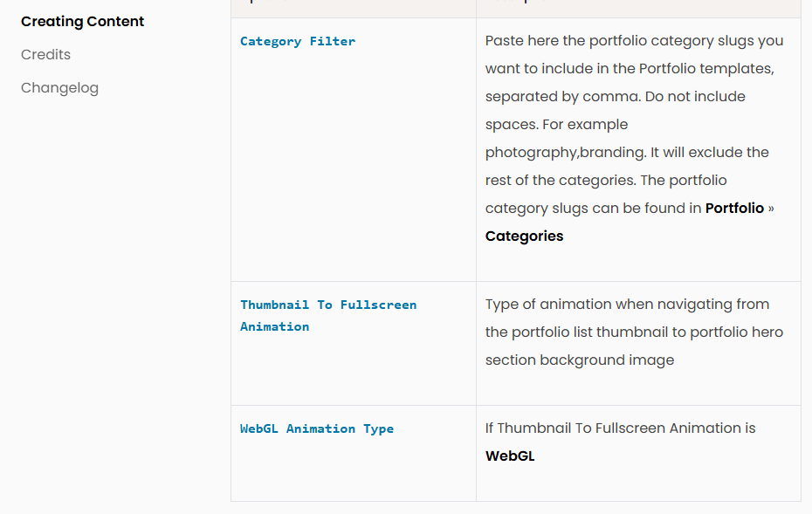Open the Creating Content sidebar link
Image resolution: width=812 pixels, height=514 pixels.
point(83,21)
